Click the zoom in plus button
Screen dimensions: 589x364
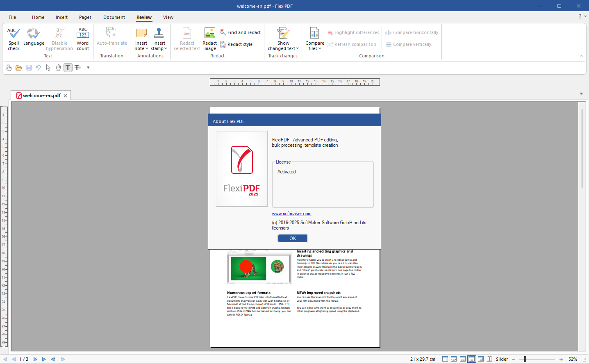coord(561,359)
